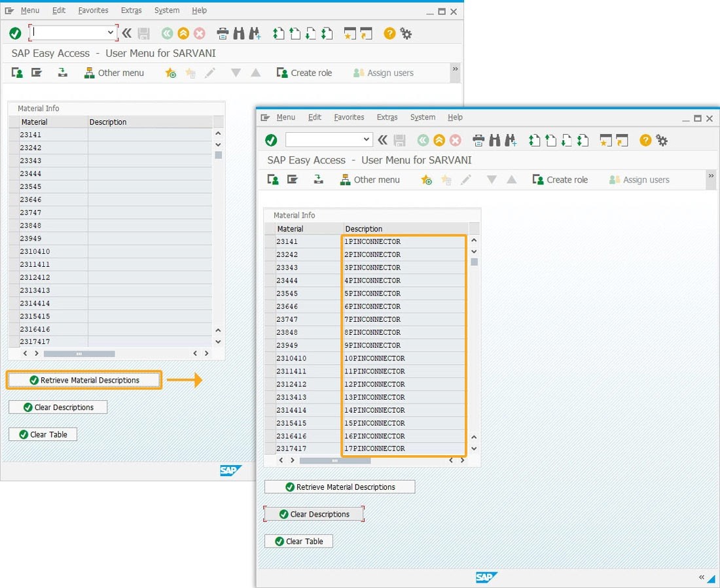Click Exit yellow up-arrow icon in back window

tap(183, 33)
